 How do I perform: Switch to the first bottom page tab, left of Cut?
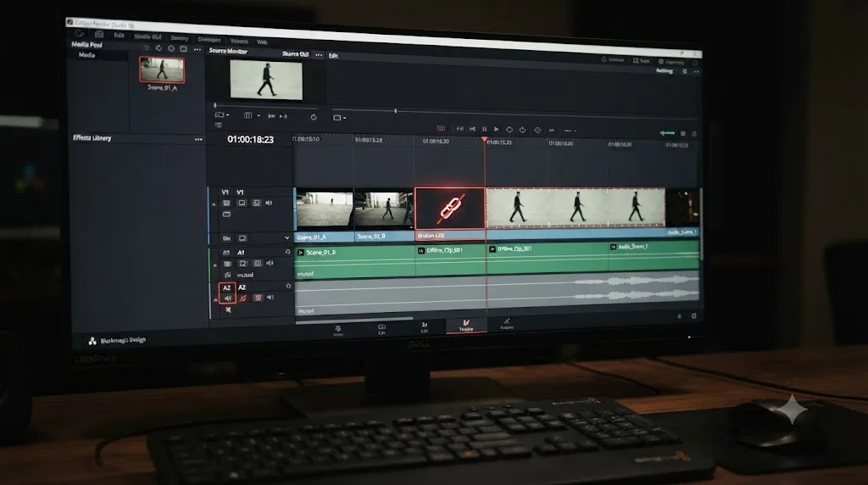338,331
